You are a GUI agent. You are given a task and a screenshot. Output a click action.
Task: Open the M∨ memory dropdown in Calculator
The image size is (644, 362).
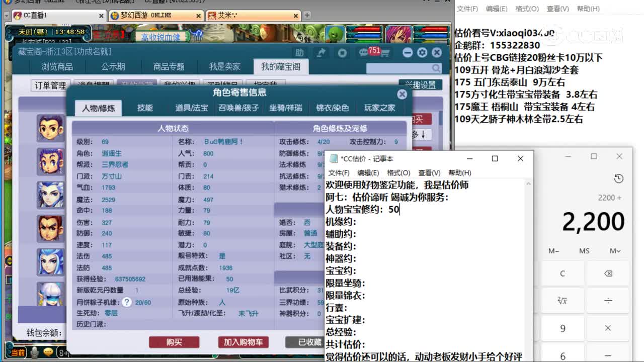click(615, 250)
